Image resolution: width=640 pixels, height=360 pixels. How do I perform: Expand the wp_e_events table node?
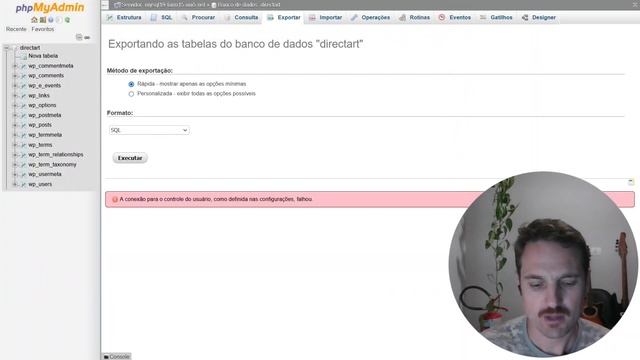pyautogui.click(x=15, y=86)
